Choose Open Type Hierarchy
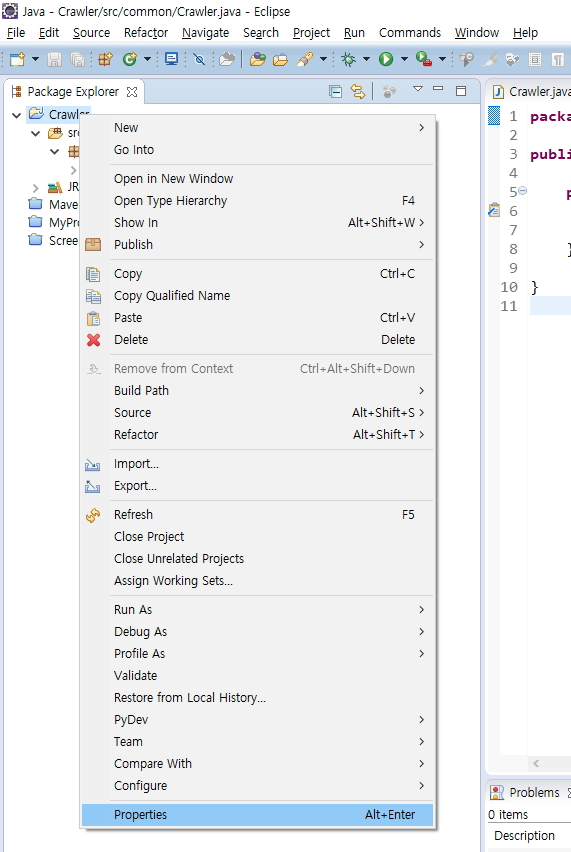This screenshot has height=852, width=571. pyautogui.click(x=258, y=201)
